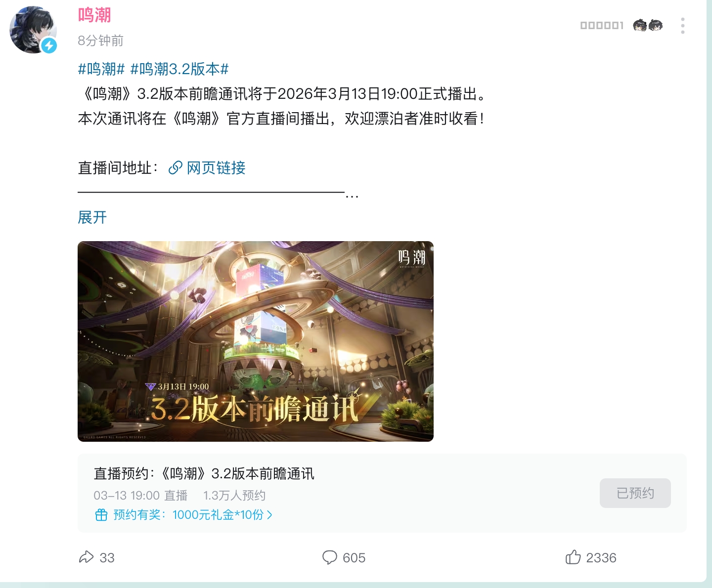Open 预约有奖 1000元礼金 reward text
The width and height of the screenshot is (712, 588).
tap(188, 515)
